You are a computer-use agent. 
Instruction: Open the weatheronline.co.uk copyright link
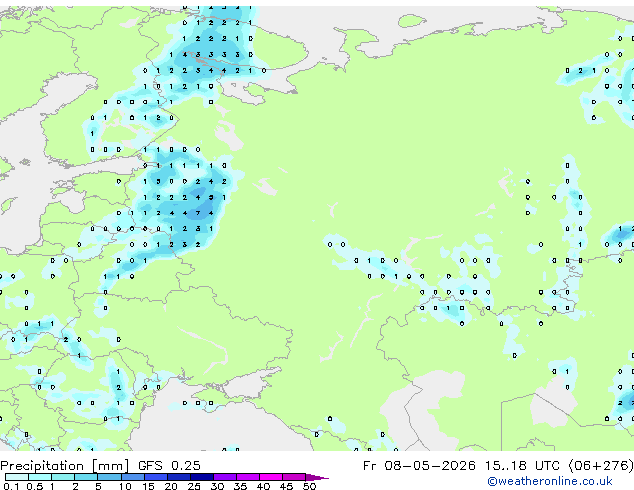pos(549,481)
